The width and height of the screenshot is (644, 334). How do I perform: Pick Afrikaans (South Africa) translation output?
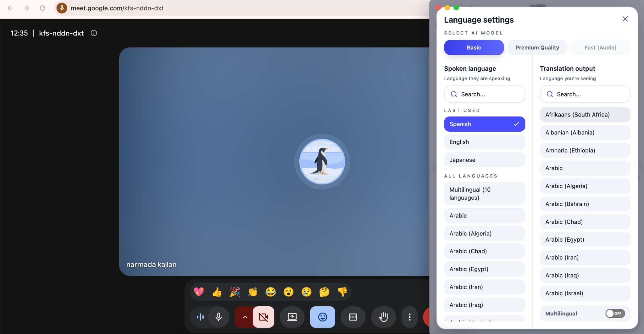click(x=585, y=115)
